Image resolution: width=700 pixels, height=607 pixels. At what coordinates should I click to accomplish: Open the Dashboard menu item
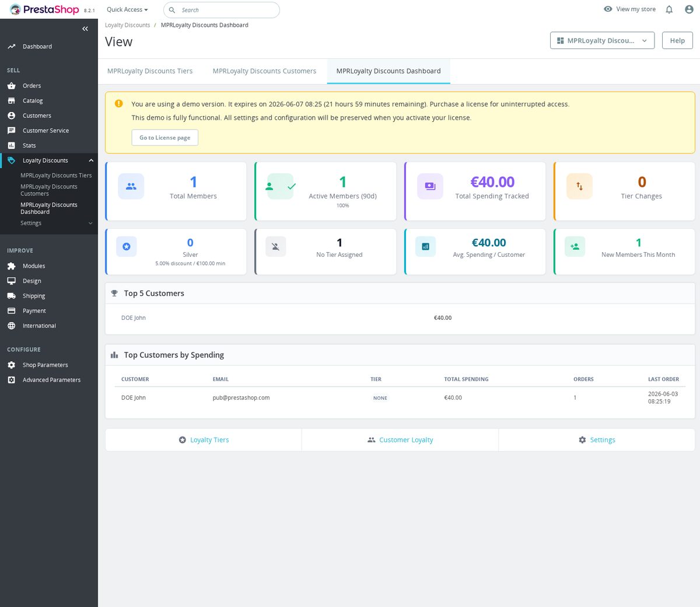pos(37,47)
